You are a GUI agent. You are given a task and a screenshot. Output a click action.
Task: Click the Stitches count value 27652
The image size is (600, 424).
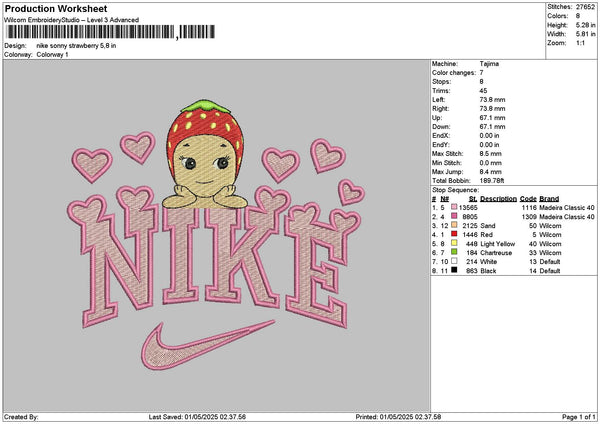587,7
